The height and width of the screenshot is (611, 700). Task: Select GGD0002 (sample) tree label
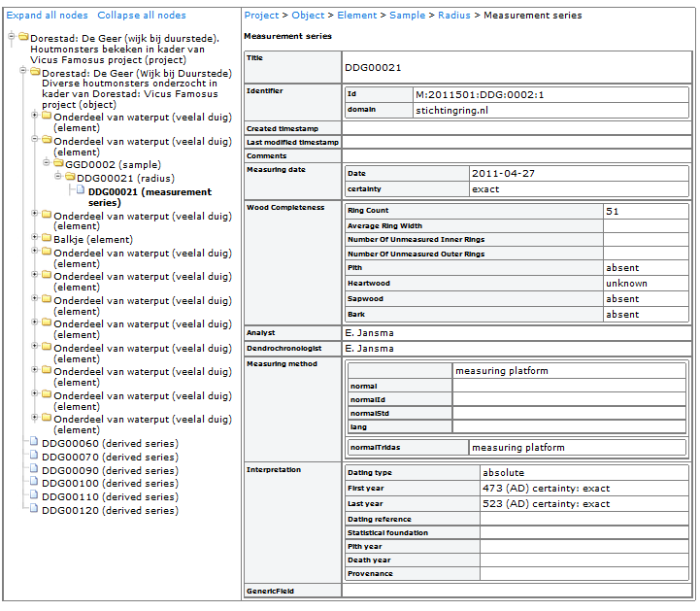(x=113, y=164)
